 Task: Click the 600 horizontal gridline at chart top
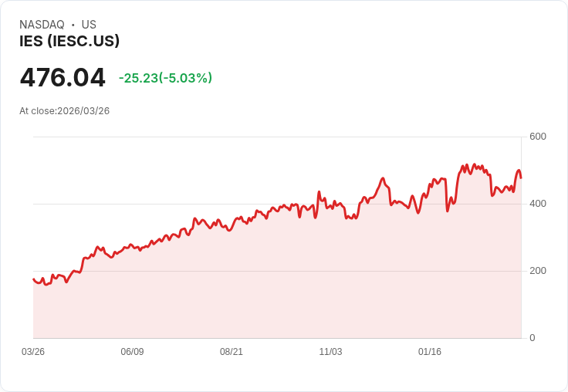pyautogui.click(x=232, y=137)
